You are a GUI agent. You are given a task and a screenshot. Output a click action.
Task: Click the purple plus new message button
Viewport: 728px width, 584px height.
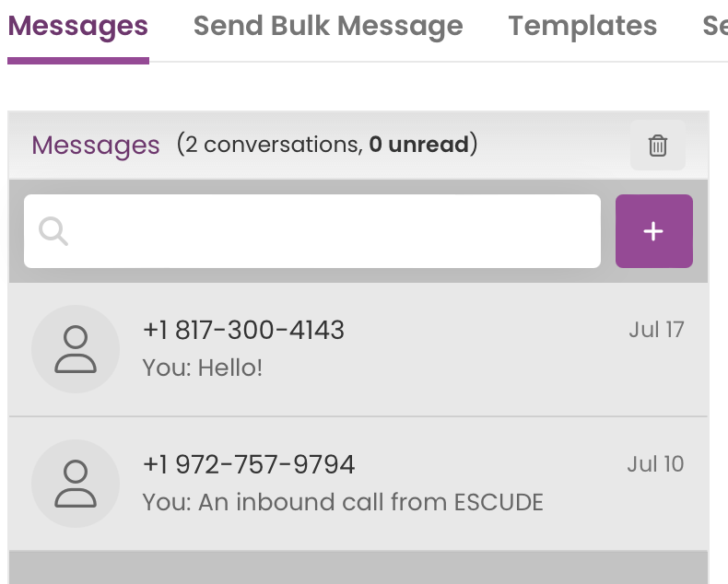(x=653, y=231)
